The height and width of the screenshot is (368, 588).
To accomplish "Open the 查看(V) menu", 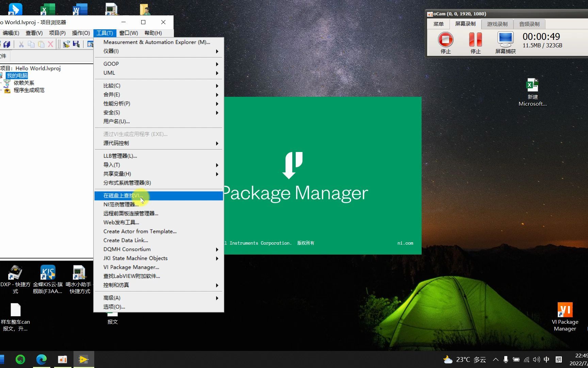I will pos(34,33).
